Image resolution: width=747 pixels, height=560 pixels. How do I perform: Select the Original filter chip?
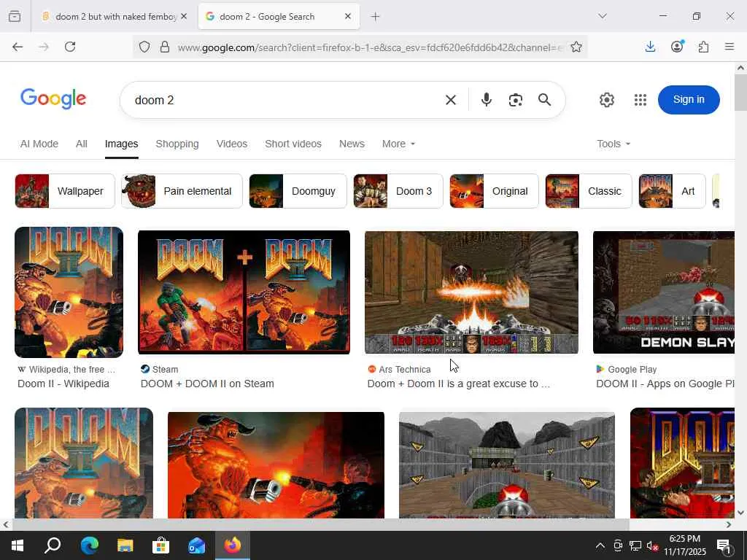point(494,191)
